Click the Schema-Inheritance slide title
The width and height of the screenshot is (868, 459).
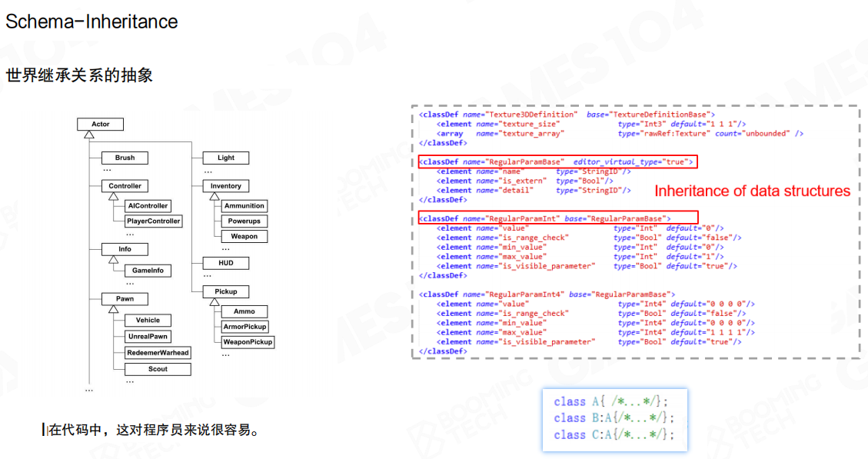(91, 22)
